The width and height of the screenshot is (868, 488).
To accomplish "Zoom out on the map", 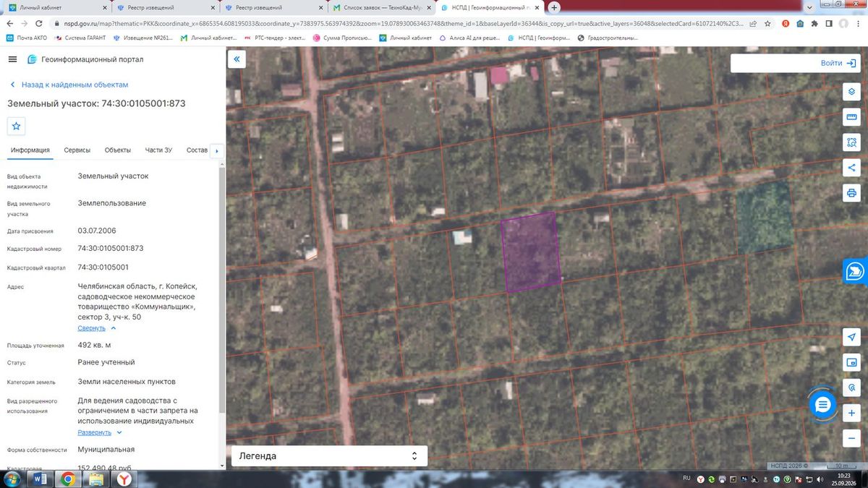I will (x=851, y=438).
